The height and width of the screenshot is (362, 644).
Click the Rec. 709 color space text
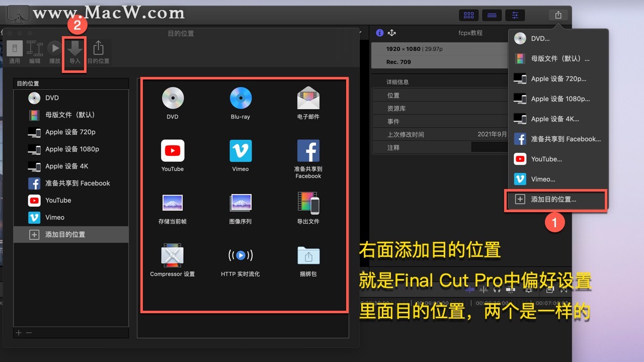coord(398,62)
